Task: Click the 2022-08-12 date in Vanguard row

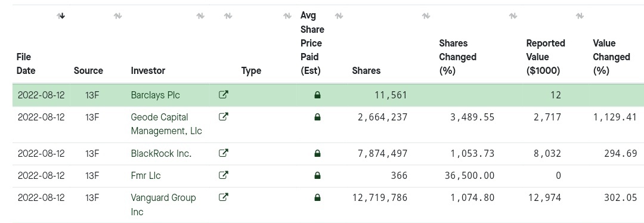Action: (x=41, y=198)
